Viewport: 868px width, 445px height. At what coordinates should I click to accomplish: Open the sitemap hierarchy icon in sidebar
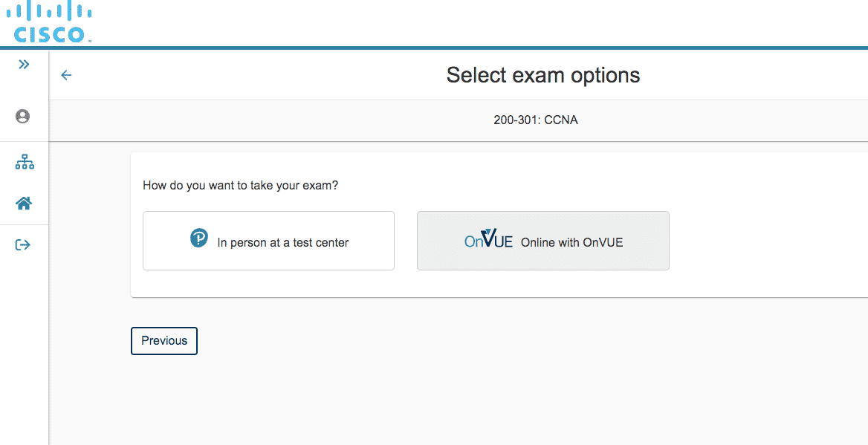coord(25,162)
